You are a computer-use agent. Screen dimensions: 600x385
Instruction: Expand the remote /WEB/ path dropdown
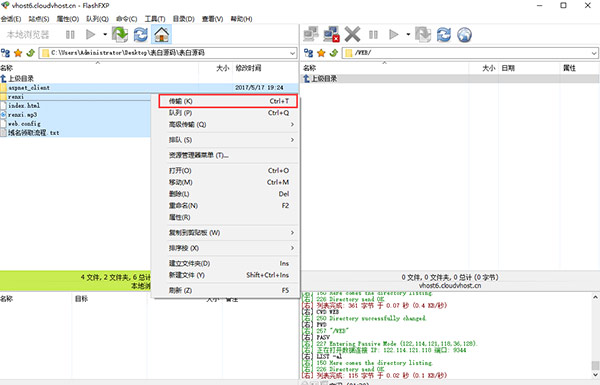point(594,53)
